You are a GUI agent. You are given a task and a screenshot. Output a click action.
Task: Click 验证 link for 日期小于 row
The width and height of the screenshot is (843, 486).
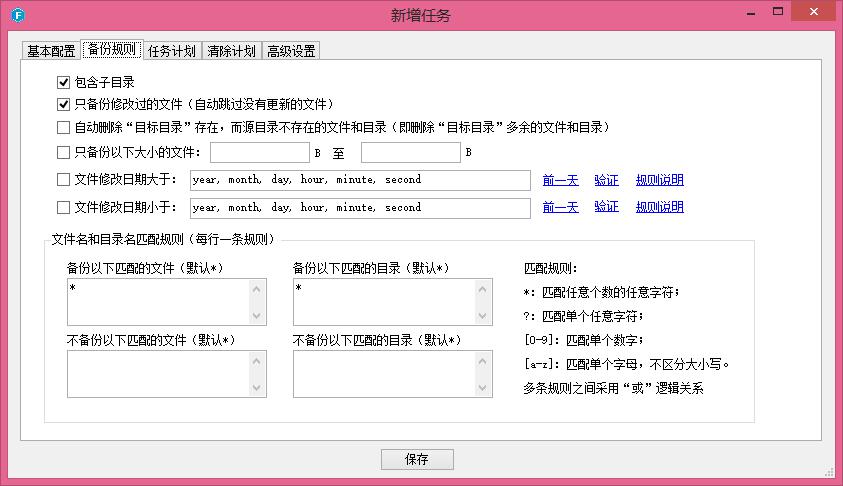pyautogui.click(x=606, y=207)
